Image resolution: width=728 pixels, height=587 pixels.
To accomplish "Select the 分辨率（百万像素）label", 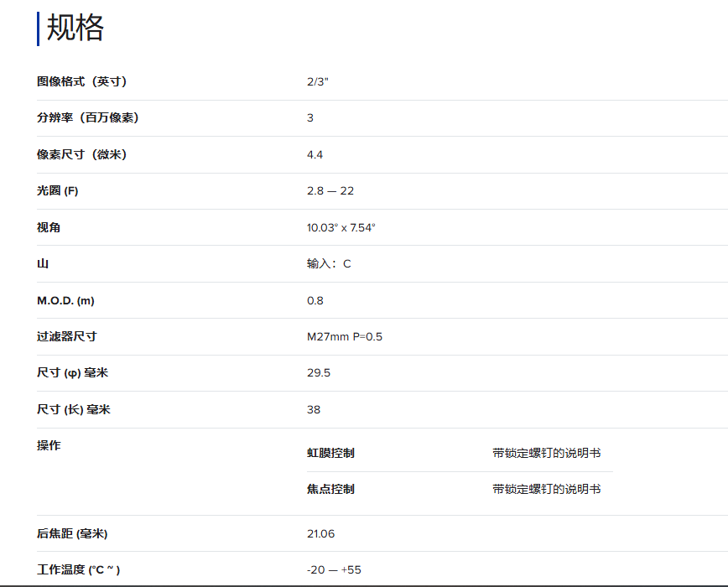I will [x=87, y=117].
